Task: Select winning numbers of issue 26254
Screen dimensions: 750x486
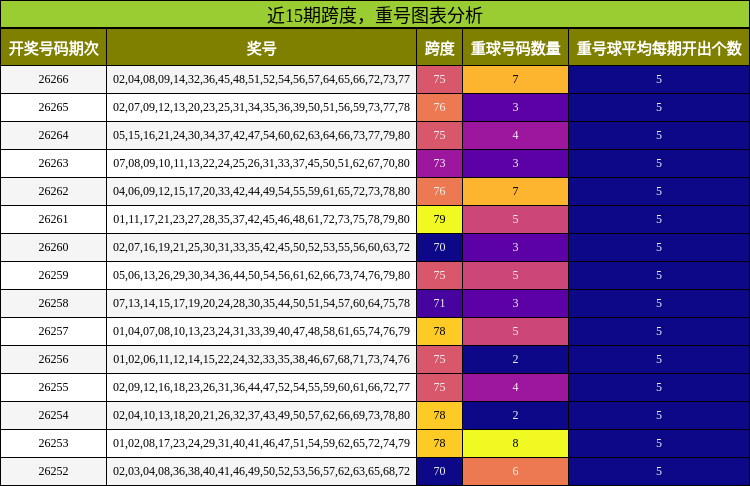Action: click(261, 415)
